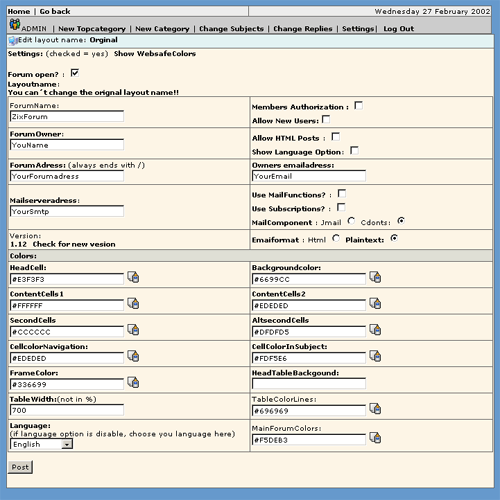Viewport: 500px width, 500px height.
Task: Click the ForumOwner text field
Action: click(67, 145)
